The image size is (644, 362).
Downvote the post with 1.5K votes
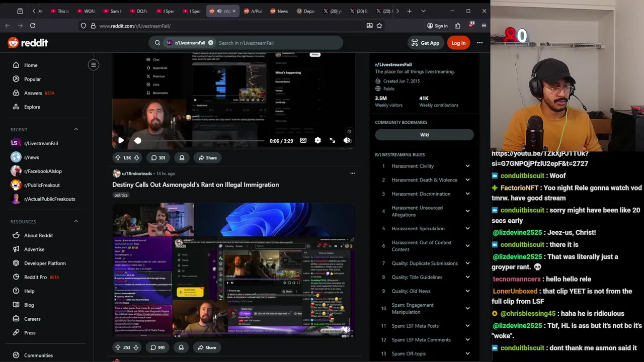tap(136, 158)
